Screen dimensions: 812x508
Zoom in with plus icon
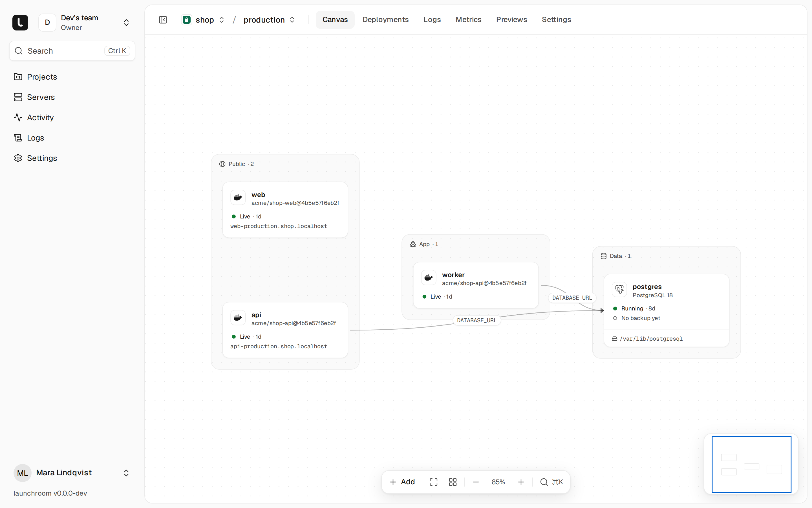coord(521,482)
